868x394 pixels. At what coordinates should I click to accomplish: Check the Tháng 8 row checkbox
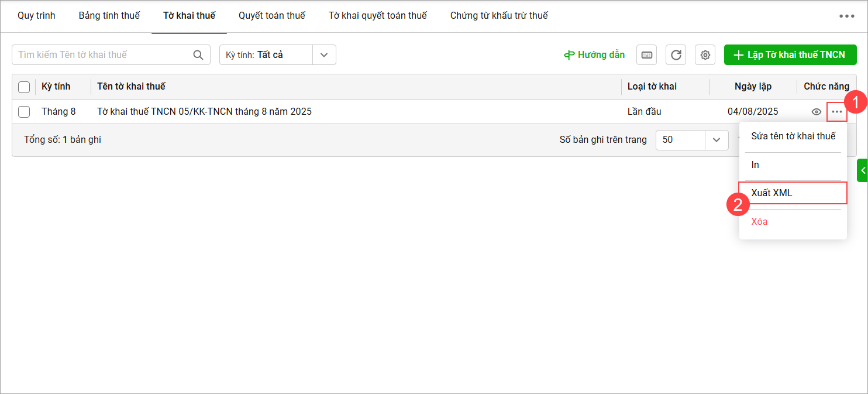click(24, 112)
